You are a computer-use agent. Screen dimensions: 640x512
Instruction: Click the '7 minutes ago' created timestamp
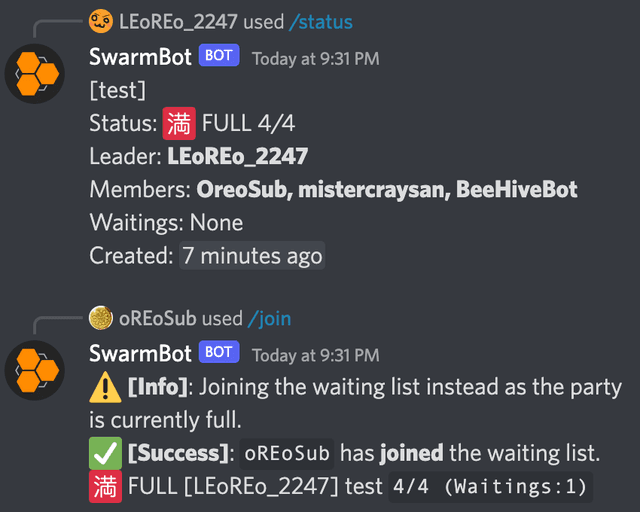[x=251, y=255]
